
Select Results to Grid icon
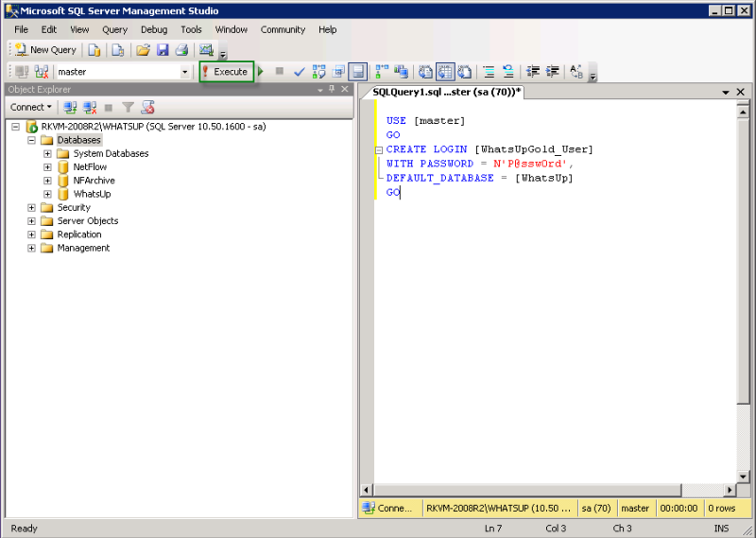pos(445,72)
